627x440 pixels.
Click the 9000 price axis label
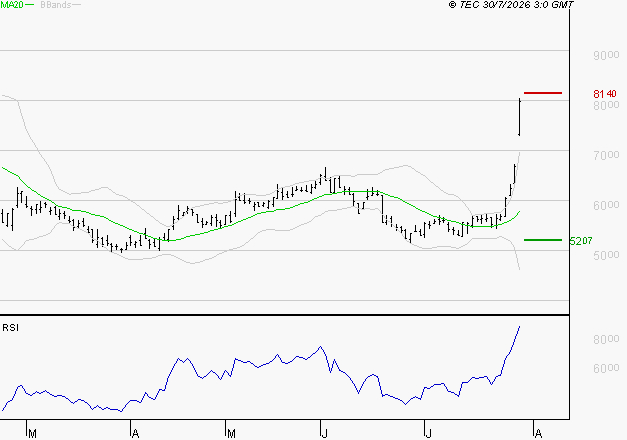click(x=606, y=55)
